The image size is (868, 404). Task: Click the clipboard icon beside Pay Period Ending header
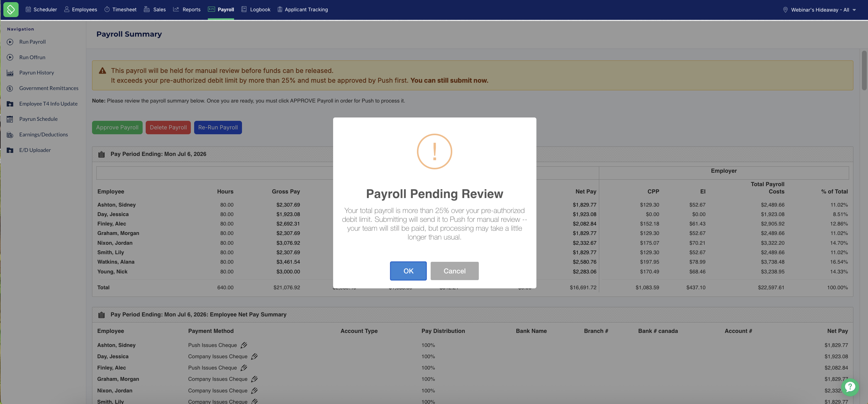(x=101, y=154)
